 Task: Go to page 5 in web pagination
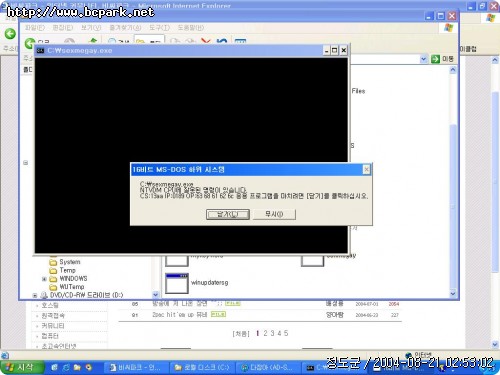coord(286,333)
